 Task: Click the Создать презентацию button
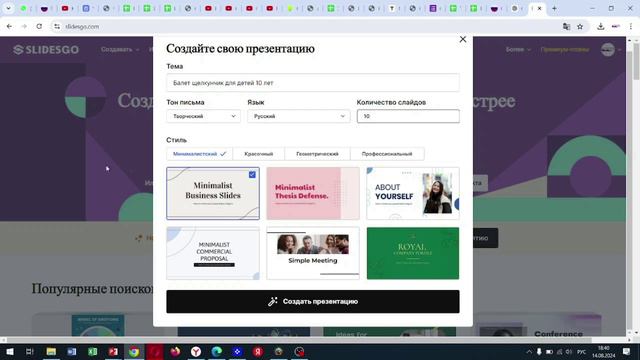pyautogui.click(x=313, y=302)
